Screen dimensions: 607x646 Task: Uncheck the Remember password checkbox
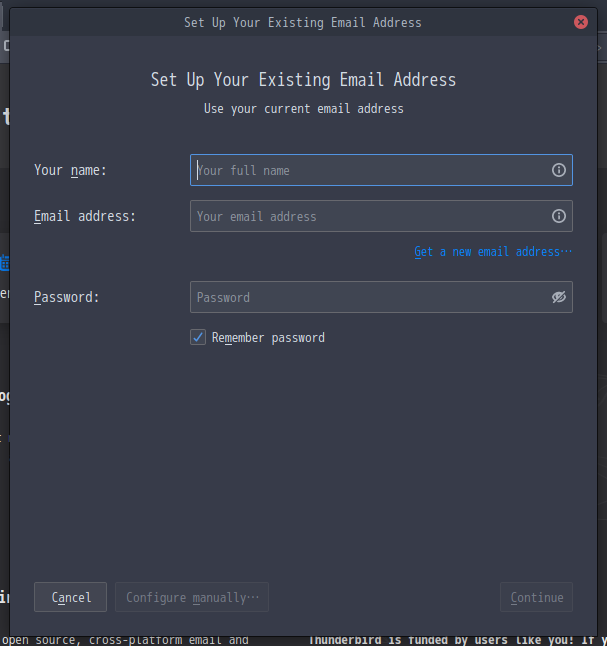(198, 337)
